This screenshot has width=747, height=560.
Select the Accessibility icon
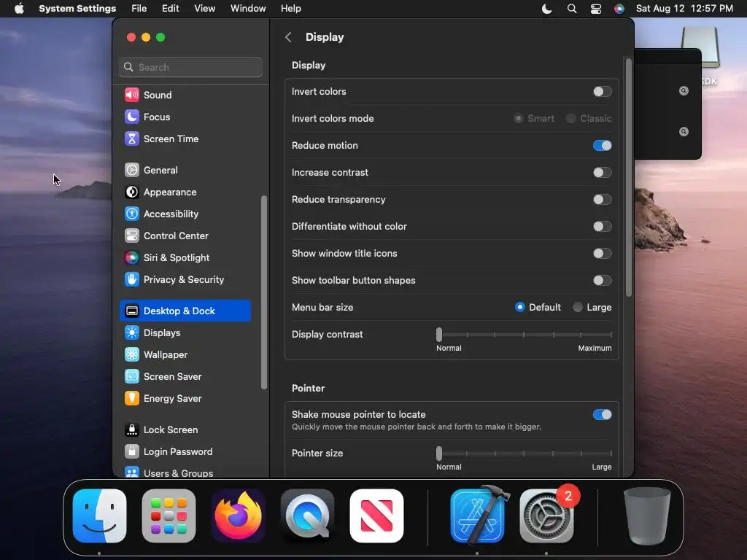tap(131, 214)
